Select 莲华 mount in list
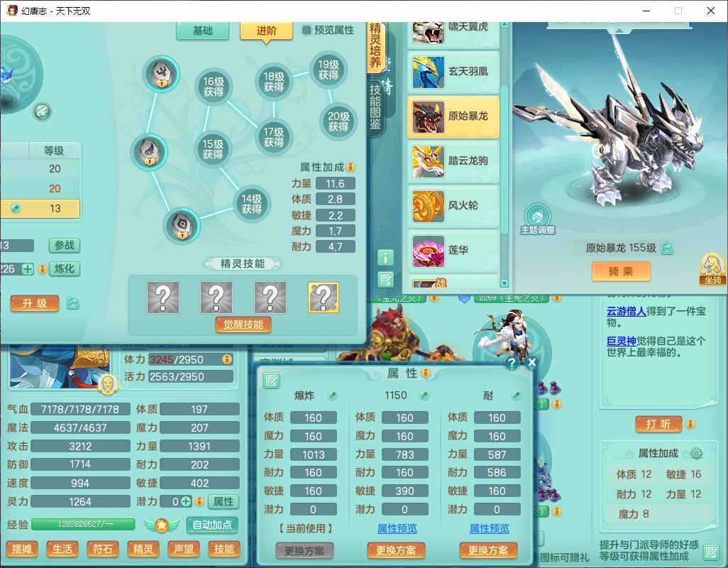The height and width of the screenshot is (568, 728). click(x=453, y=250)
